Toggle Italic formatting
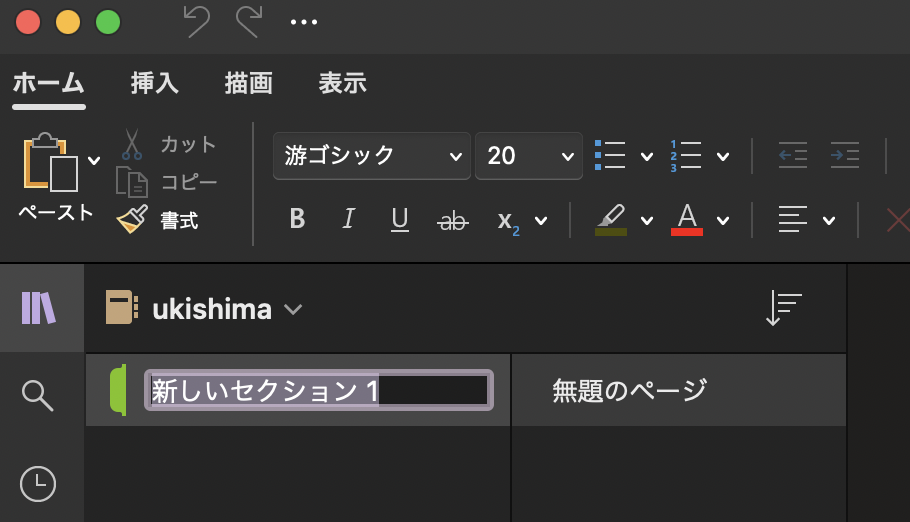Screen dimensions: 910x522 (348, 219)
